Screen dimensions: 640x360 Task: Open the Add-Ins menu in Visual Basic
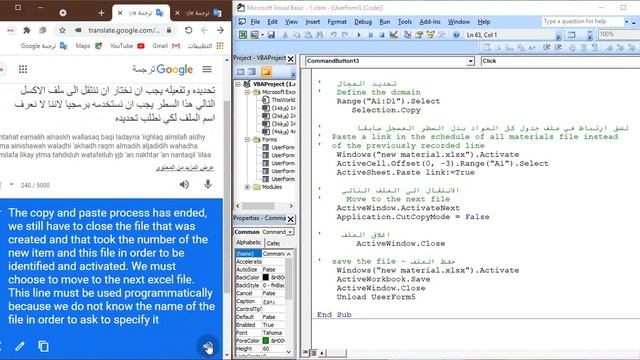pos(430,22)
